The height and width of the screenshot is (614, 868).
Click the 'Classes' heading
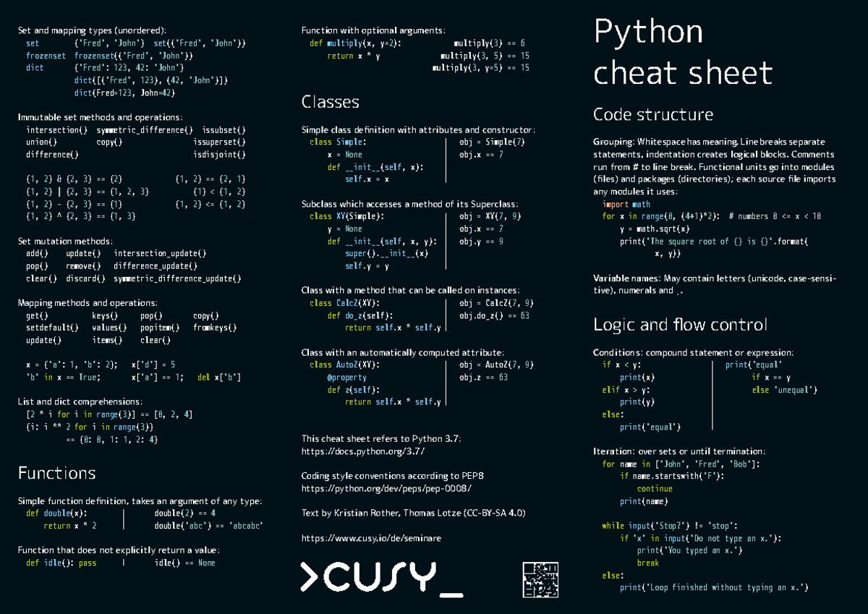pos(331,102)
